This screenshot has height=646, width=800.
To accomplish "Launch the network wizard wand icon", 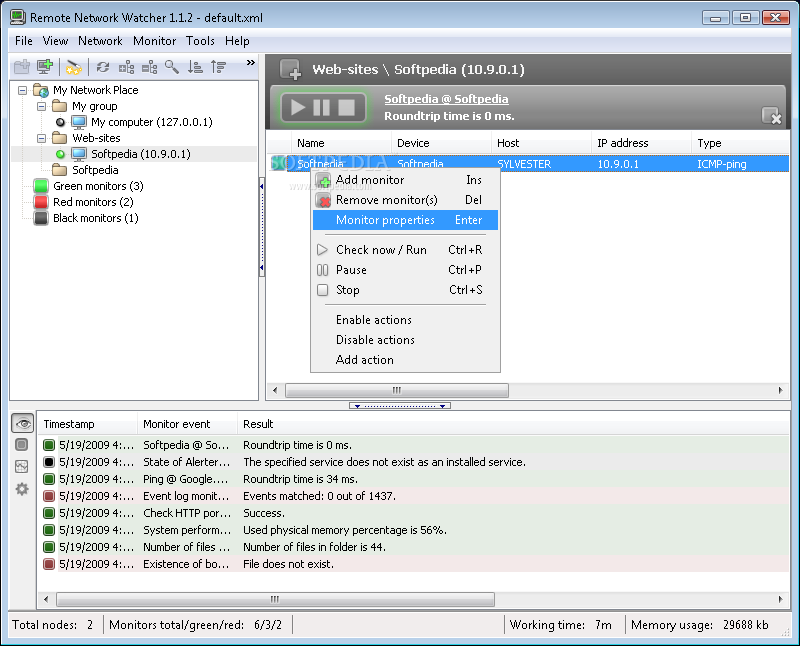I will pyautogui.click(x=74, y=67).
